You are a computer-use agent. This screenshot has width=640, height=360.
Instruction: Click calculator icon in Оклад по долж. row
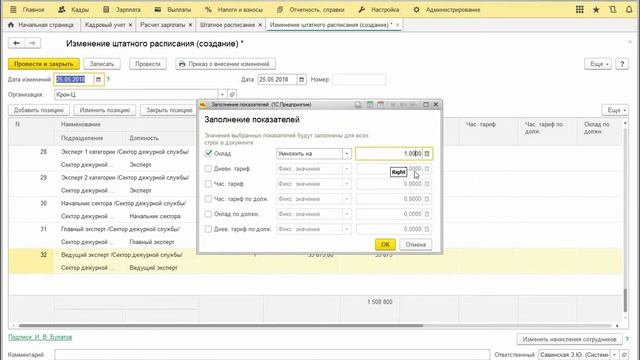[427, 214]
